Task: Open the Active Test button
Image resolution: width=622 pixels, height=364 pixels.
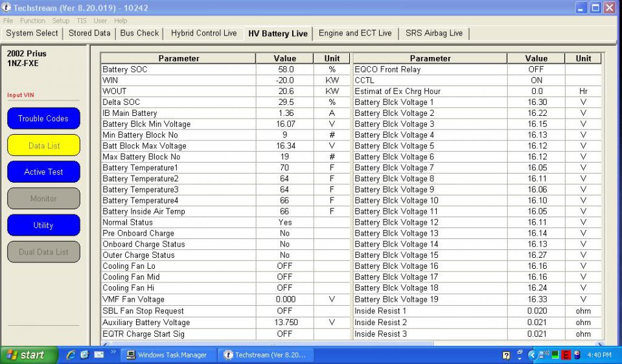Action: pyautogui.click(x=43, y=172)
